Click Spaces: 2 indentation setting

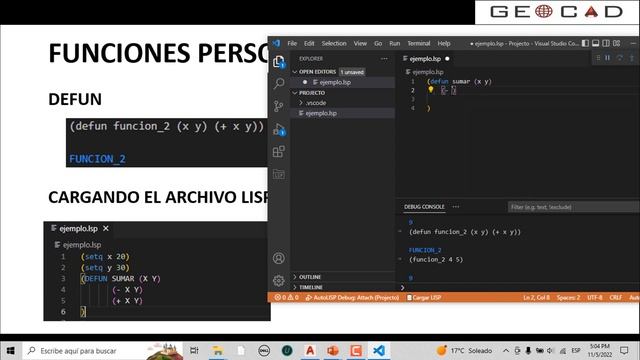(x=568, y=298)
